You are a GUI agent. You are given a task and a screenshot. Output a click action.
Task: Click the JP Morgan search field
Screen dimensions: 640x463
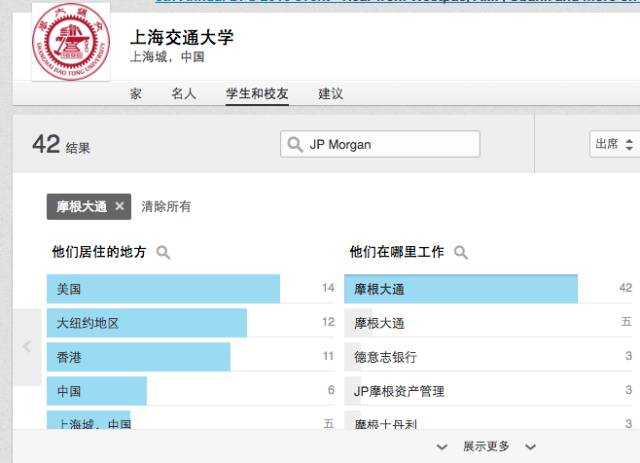[380, 144]
